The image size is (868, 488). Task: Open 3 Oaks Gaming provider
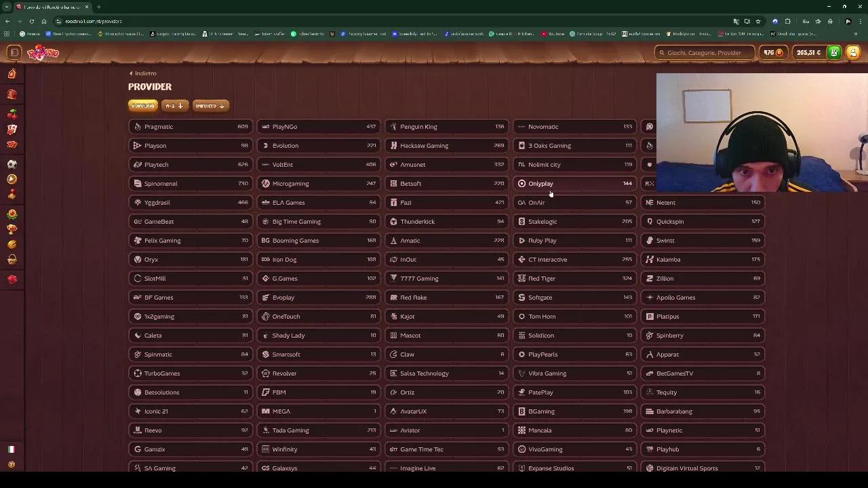574,146
